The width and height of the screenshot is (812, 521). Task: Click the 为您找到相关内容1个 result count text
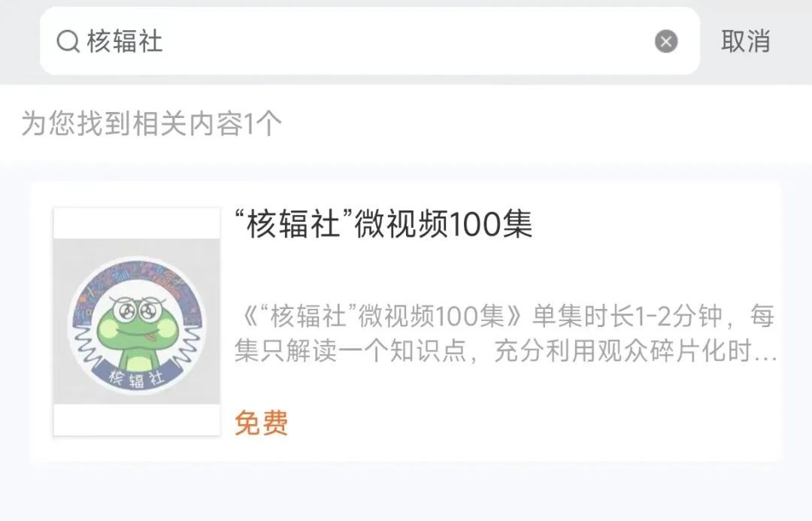(x=151, y=124)
